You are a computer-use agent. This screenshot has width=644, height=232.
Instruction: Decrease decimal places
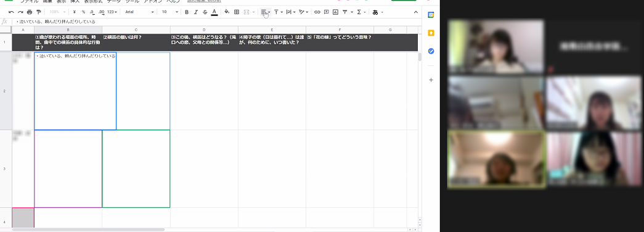tap(92, 12)
